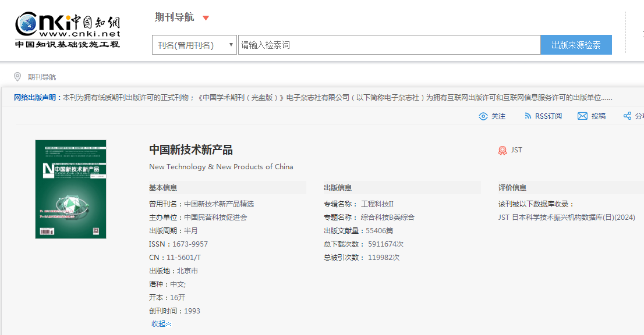
Task: Click 期刊导航 breadcrumb link
Action: [x=42, y=77]
